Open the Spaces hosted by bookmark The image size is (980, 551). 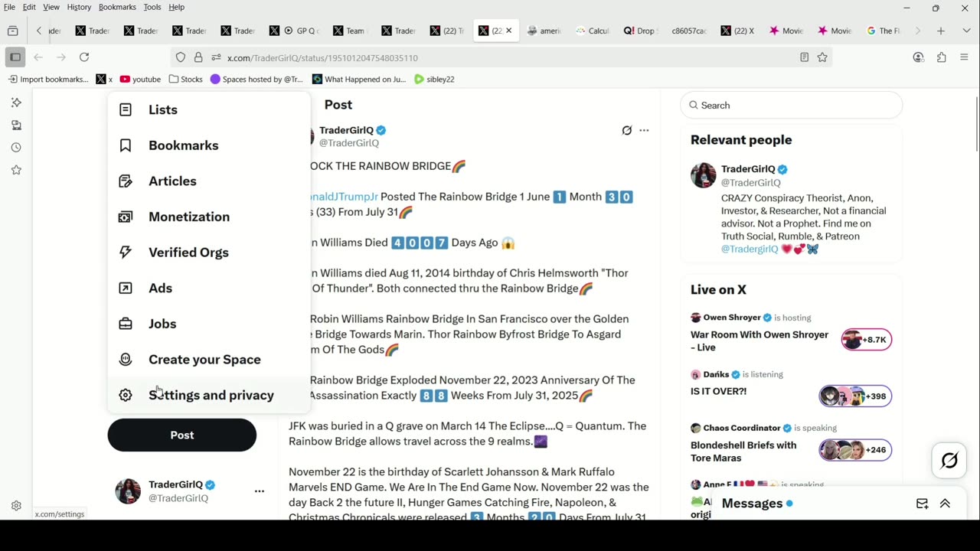click(x=256, y=79)
